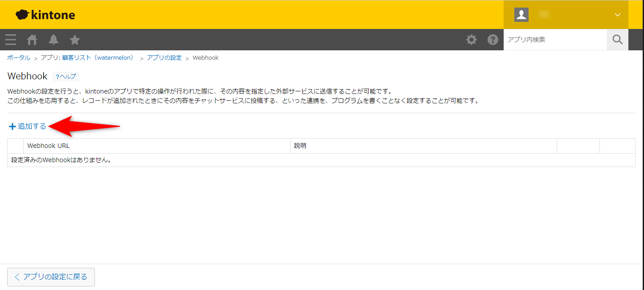
Task: Navigate to ポータル breadcrumb
Action: 19,58
